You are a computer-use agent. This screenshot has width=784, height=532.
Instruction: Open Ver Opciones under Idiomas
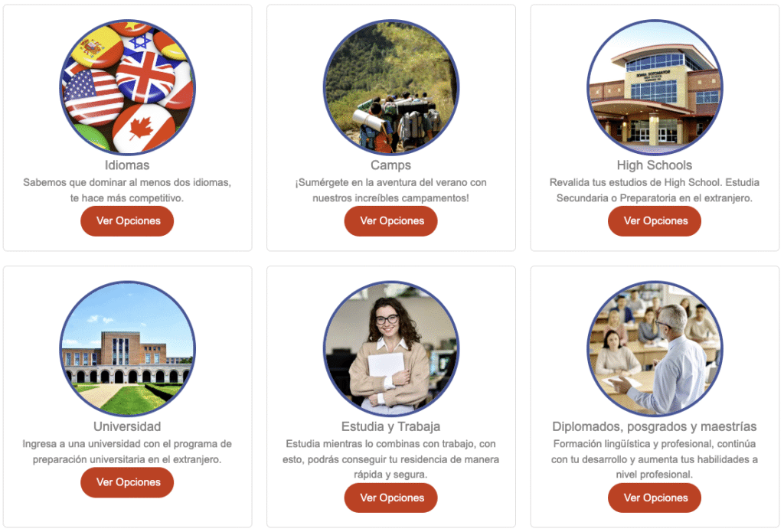point(128,221)
